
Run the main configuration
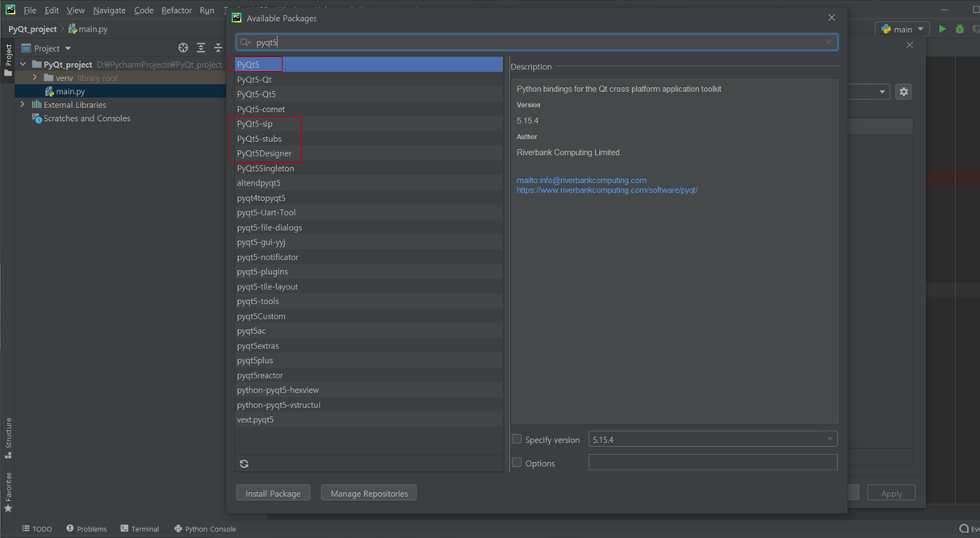[x=942, y=29]
